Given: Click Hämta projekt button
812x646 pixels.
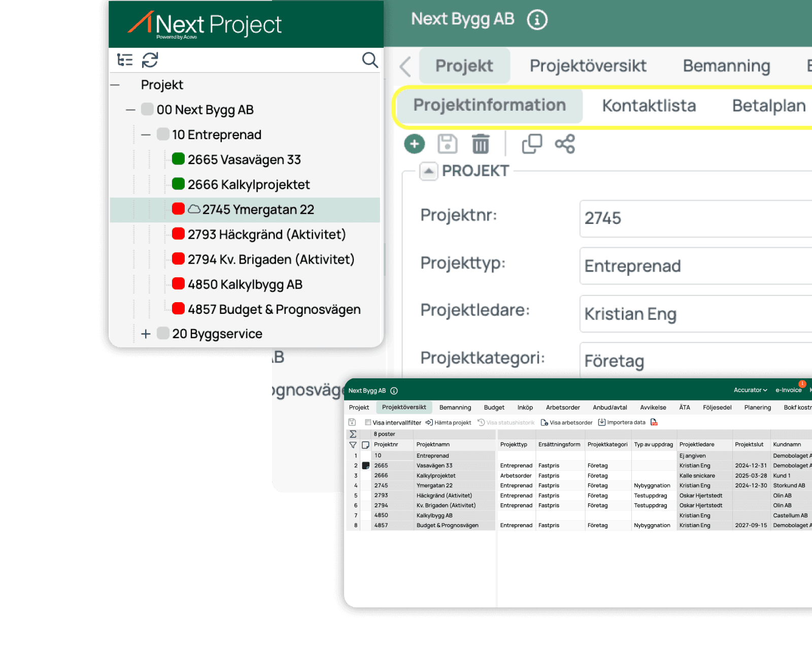Looking at the screenshot, I should 448,423.
